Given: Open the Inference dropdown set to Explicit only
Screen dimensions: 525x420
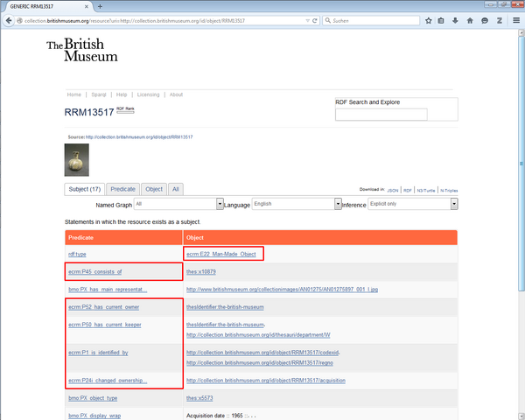Looking at the screenshot, I should [x=413, y=204].
